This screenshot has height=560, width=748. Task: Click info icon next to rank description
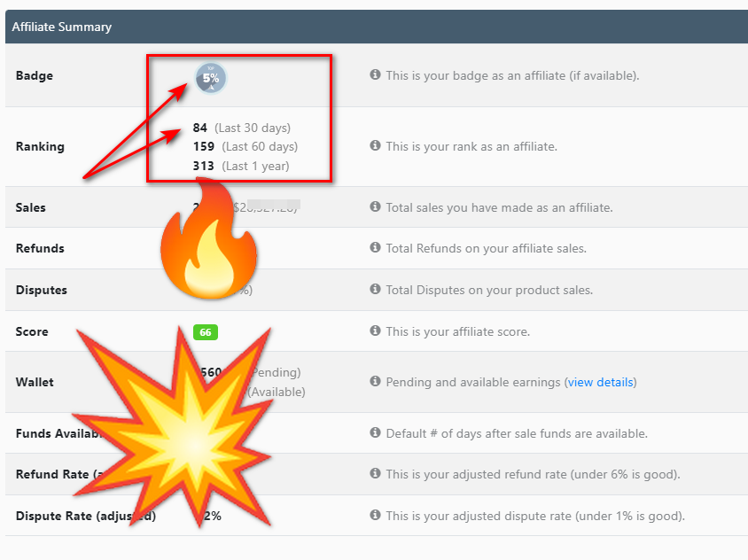pos(376,145)
